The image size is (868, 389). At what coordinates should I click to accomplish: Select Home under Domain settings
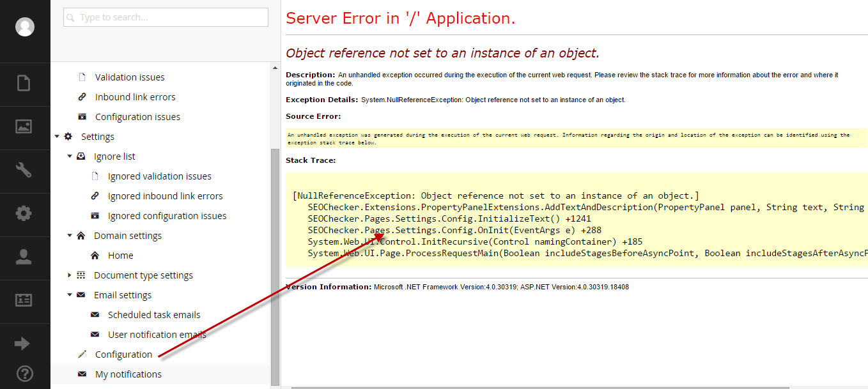[121, 256]
